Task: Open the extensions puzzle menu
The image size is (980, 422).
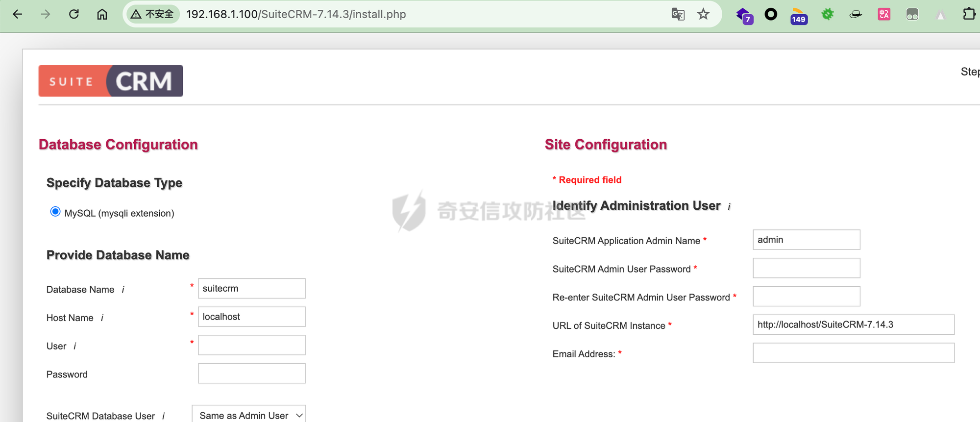Action: (969, 14)
